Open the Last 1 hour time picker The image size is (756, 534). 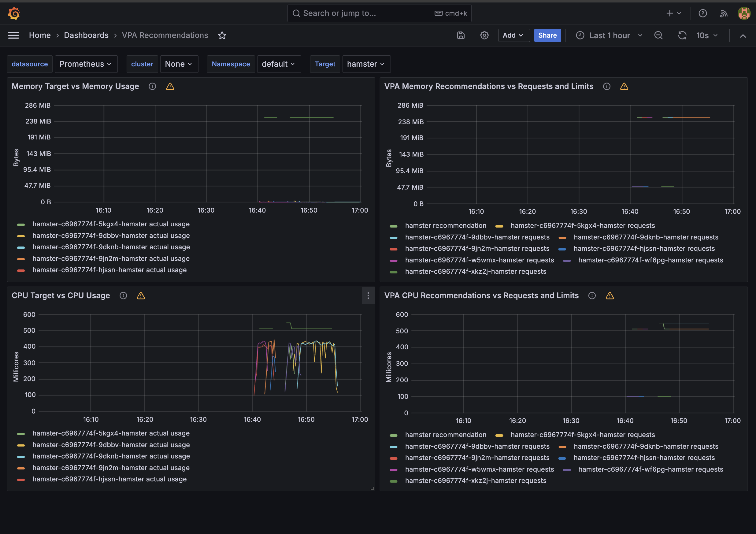click(609, 35)
